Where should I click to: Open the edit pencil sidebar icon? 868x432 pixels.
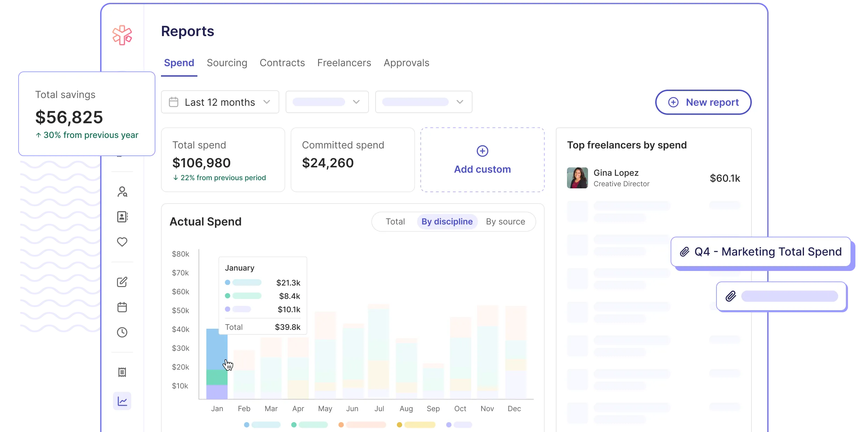point(122,282)
